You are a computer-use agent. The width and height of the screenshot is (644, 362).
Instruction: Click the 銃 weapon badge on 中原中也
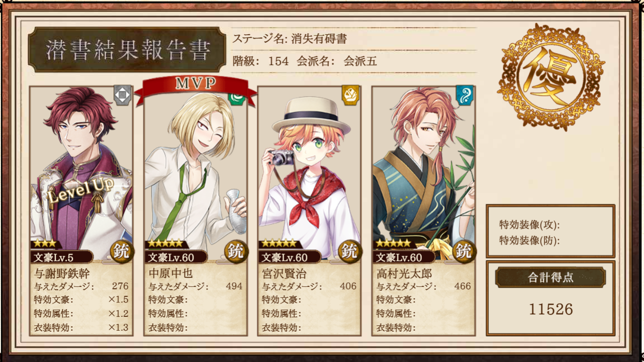click(x=236, y=252)
